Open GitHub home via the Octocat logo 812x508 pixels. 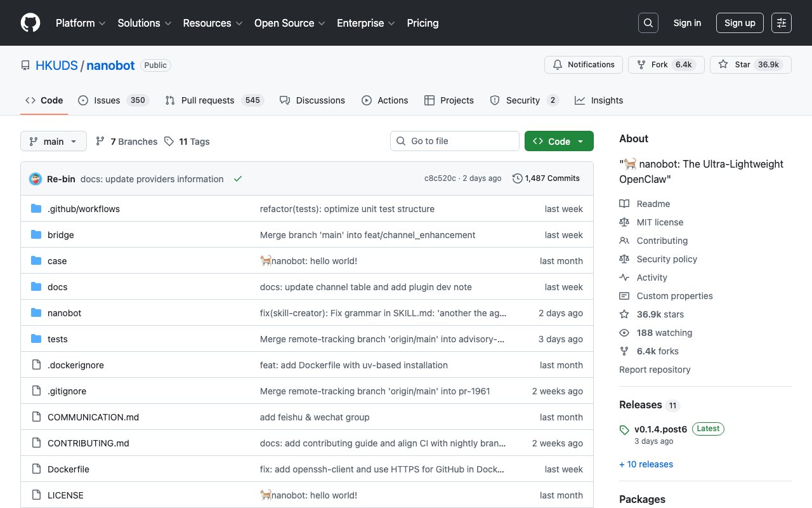coord(30,23)
